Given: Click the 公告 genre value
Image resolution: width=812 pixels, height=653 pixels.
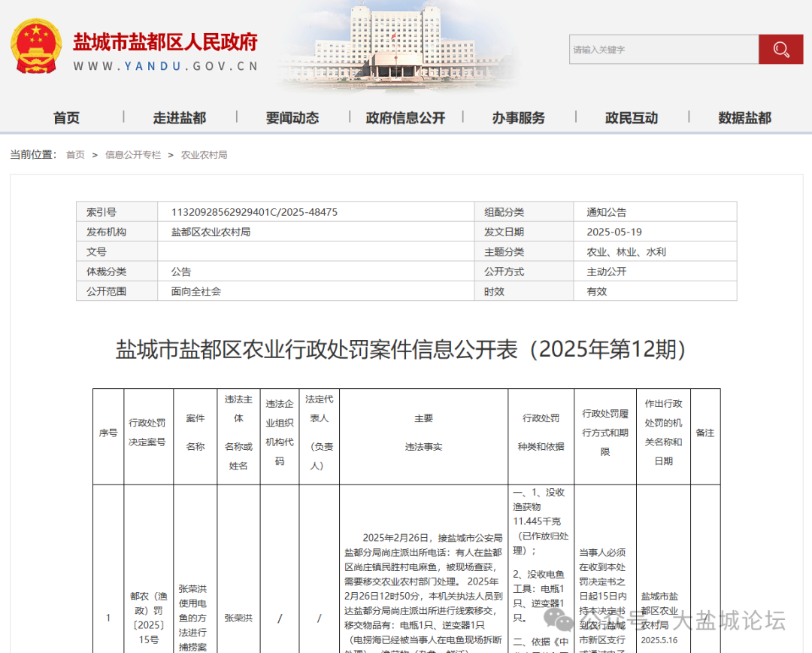Looking at the screenshot, I should point(181,272).
